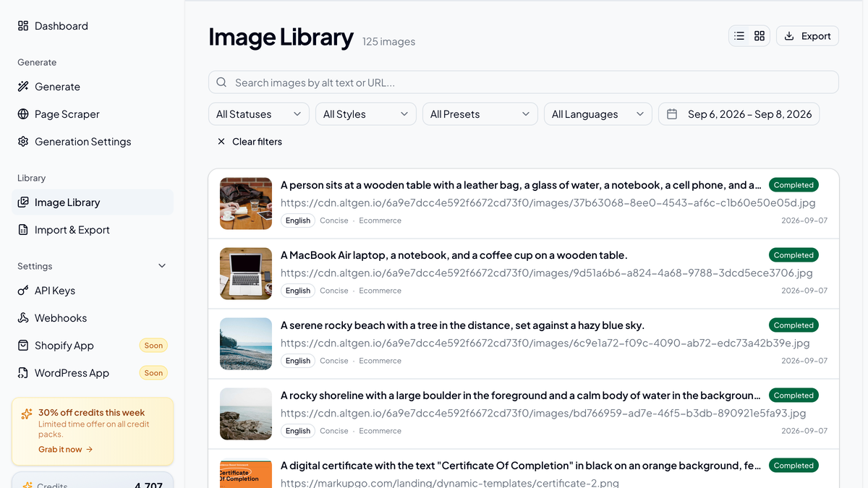Select Import & Export in sidebar

(93, 230)
